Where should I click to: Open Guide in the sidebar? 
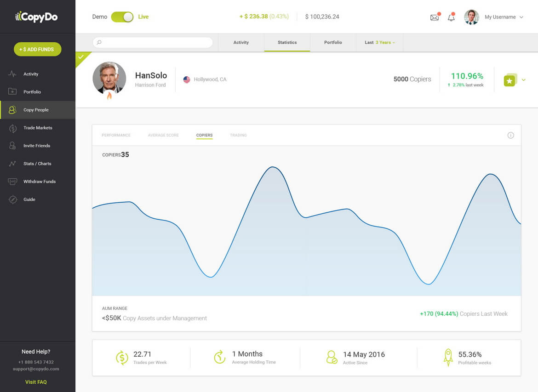click(x=38, y=199)
